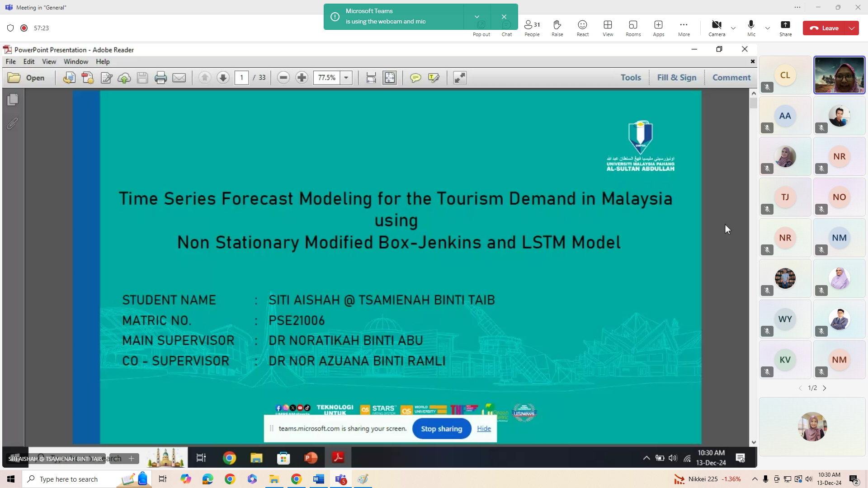Click the Edit text sign icon in Adobe toolbar
The height and width of the screenshot is (488, 868).
(x=106, y=78)
